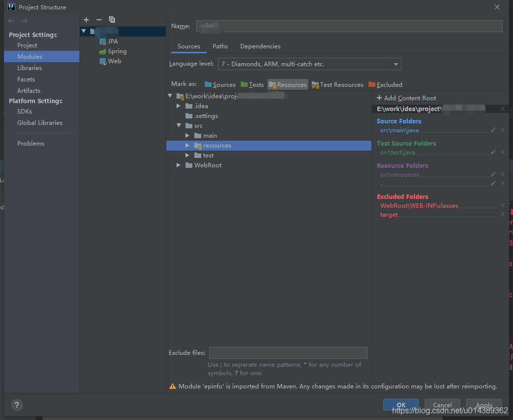
Task: Remove target from excluded folders
Action: [503, 214]
